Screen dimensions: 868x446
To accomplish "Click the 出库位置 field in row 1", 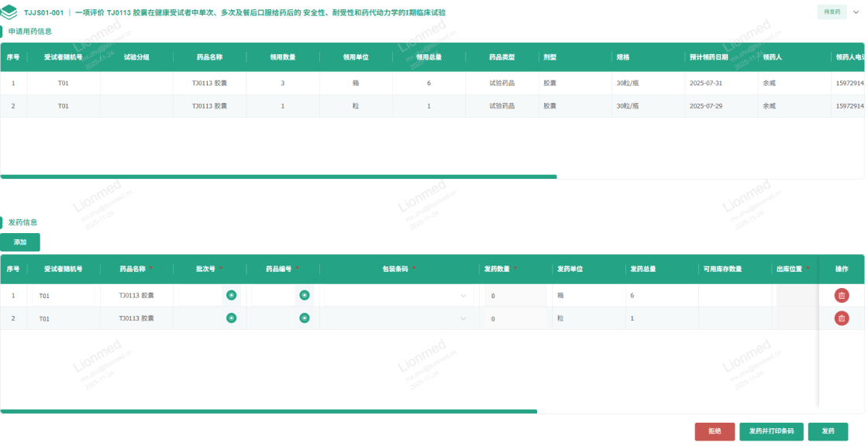I will (796, 296).
